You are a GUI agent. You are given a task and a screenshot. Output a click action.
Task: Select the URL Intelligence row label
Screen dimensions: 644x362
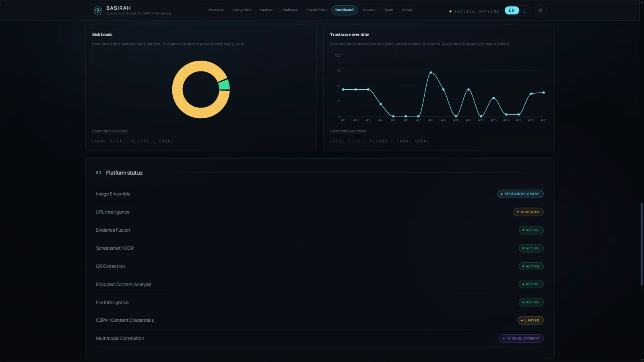point(113,212)
